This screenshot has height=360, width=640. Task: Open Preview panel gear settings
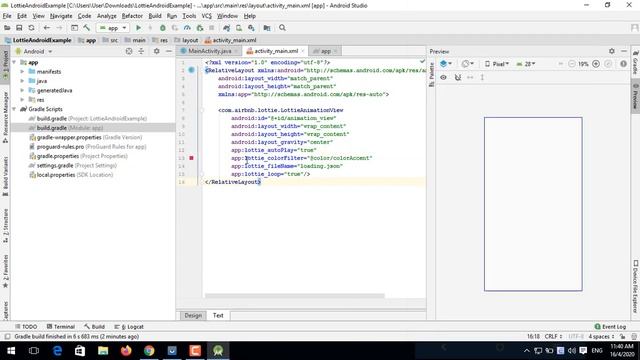(611, 51)
